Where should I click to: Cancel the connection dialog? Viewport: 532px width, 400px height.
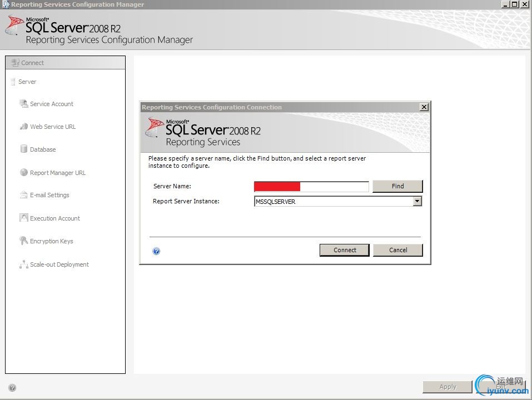pos(398,250)
